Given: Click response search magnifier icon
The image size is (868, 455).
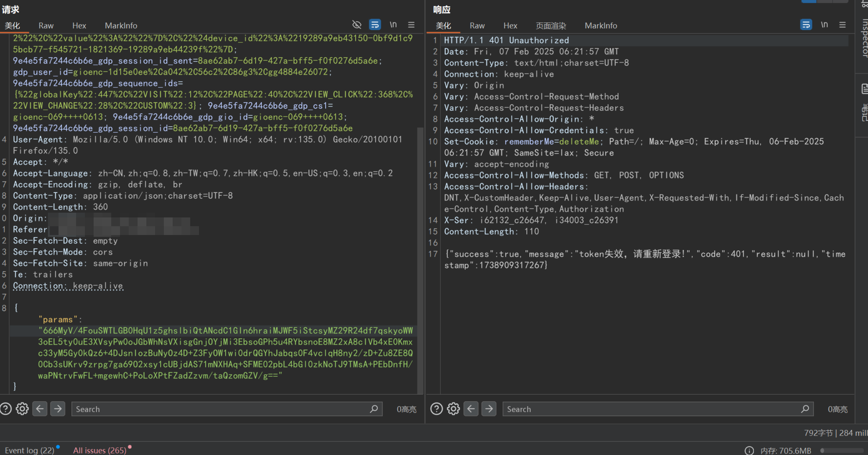Looking at the screenshot, I should click(x=805, y=409).
